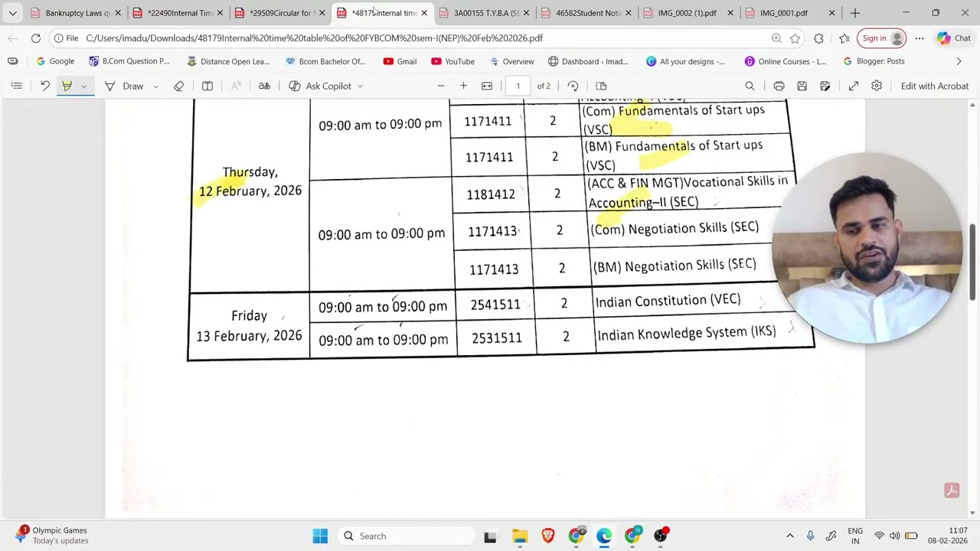The height and width of the screenshot is (551, 980).
Task: Open Windows Start menu
Action: [320, 536]
